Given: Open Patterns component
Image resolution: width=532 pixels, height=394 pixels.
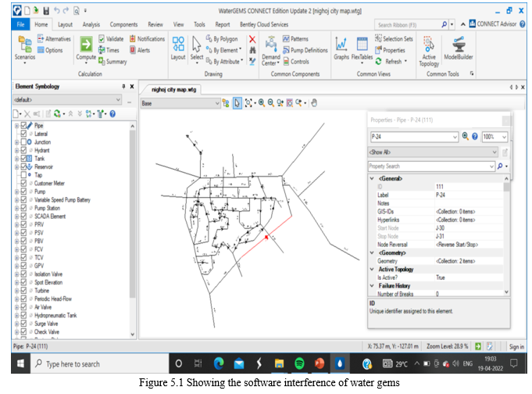Looking at the screenshot, I should [x=295, y=39].
